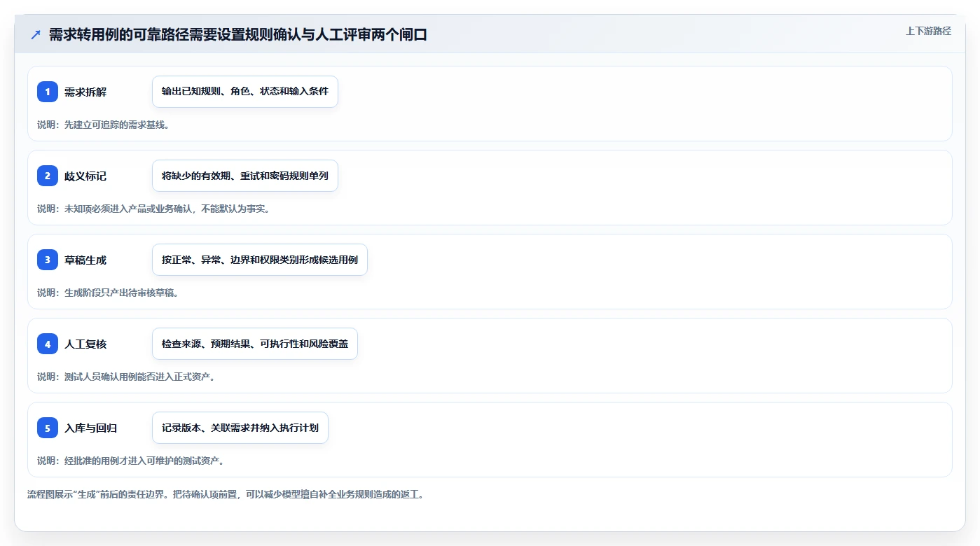This screenshot has height=546, width=980.
Task: Select the 草稿生成 step title
Action: (x=85, y=260)
